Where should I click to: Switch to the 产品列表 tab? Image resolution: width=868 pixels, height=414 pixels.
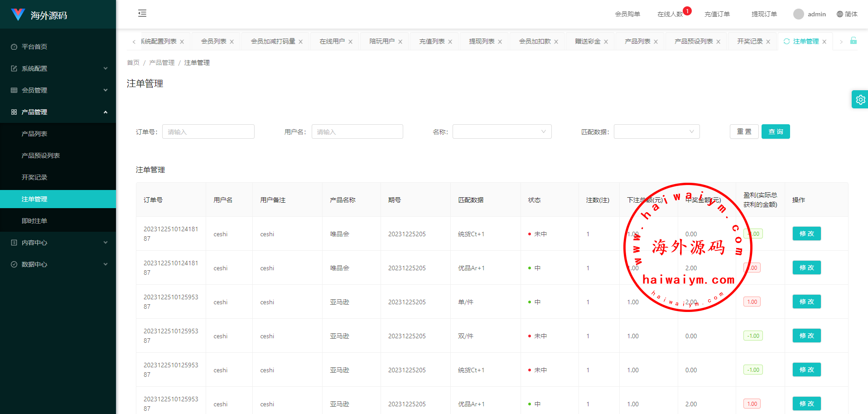(637, 41)
